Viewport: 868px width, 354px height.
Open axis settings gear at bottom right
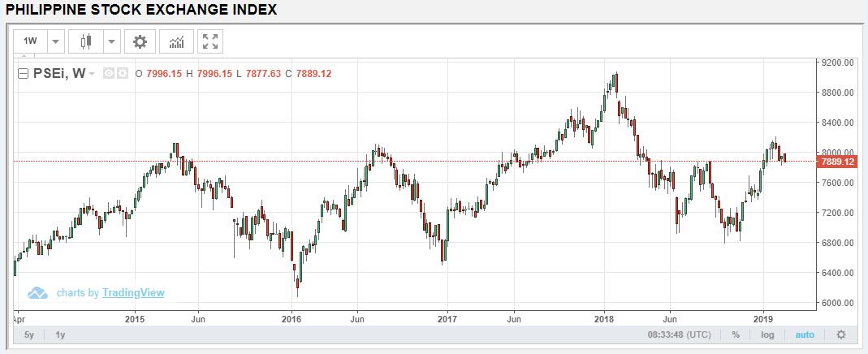(x=840, y=335)
